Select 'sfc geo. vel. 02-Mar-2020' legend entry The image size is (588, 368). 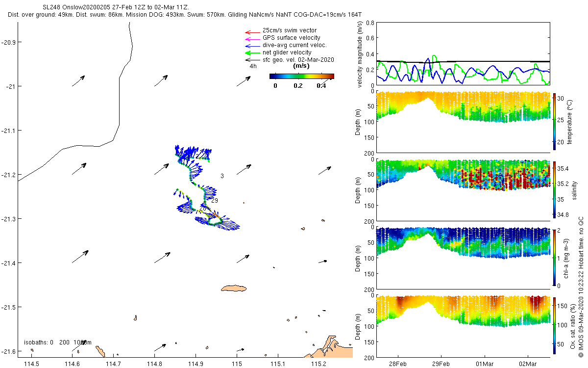click(x=298, y=59)
